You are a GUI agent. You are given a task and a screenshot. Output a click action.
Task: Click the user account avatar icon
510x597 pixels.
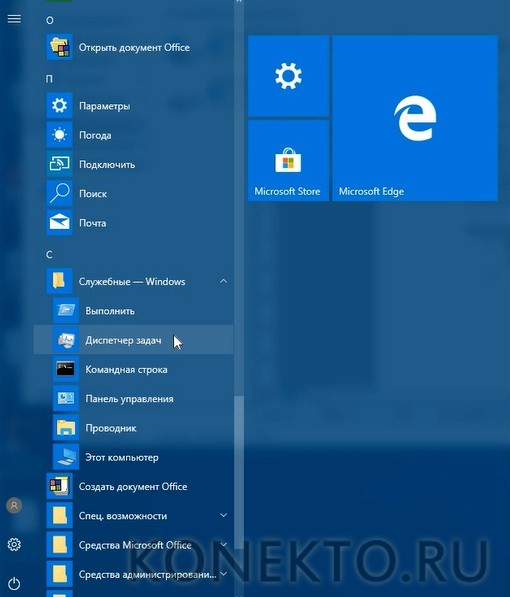(x=14, y=505)
